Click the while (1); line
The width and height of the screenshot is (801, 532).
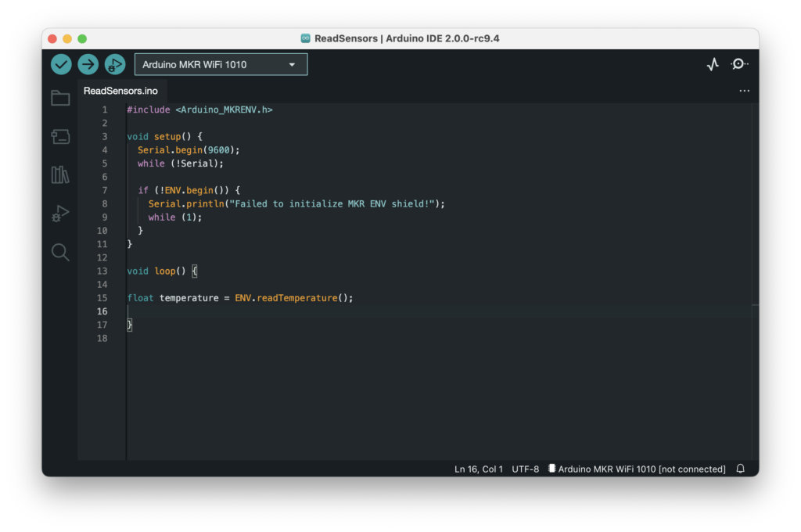pyautogui.click(x=175, y=217)
